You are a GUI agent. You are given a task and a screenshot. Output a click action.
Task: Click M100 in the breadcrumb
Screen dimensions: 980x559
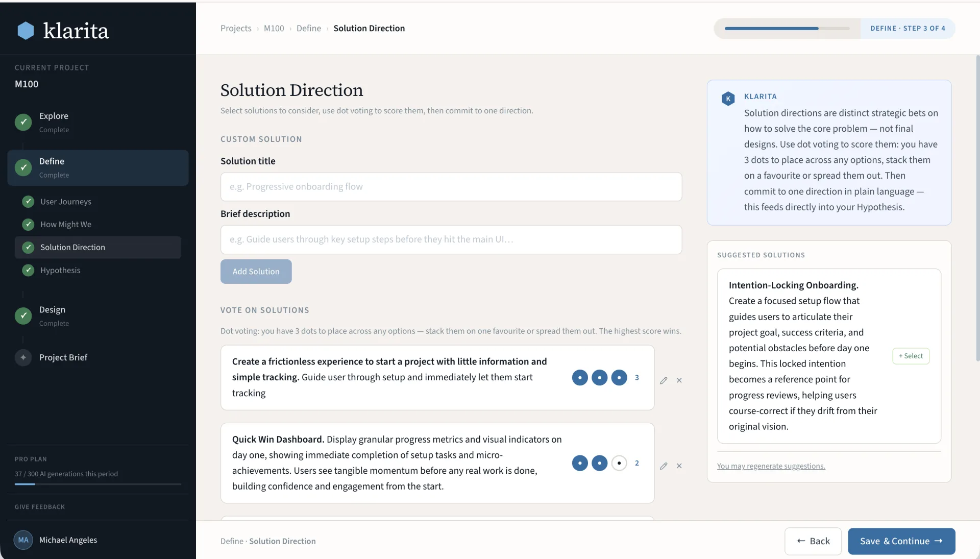point(274,28)
